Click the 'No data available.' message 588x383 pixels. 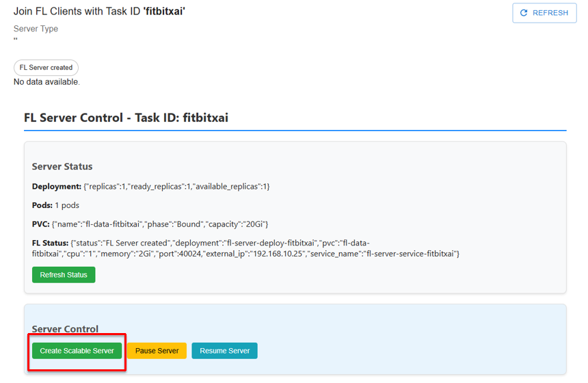pyautogui.click(x=46, y=82)
